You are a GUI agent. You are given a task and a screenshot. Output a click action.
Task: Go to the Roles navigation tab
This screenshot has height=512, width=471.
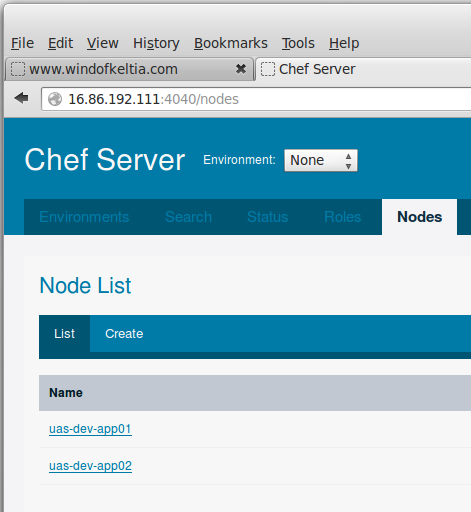pos(342,217)
